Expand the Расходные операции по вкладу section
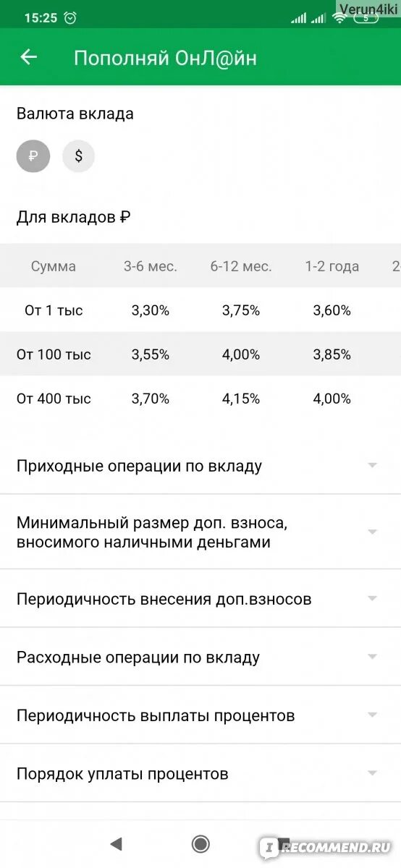Screen dimensions: 401x868 pos(200,657)
